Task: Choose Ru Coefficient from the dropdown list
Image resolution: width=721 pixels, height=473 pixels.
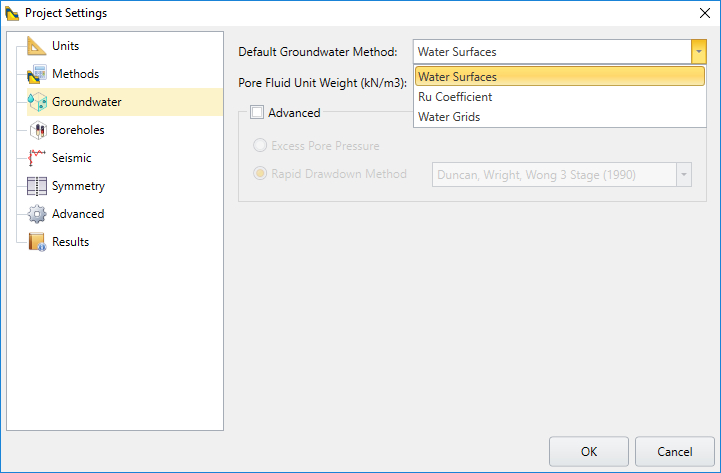Action: [x=560, y=97]
